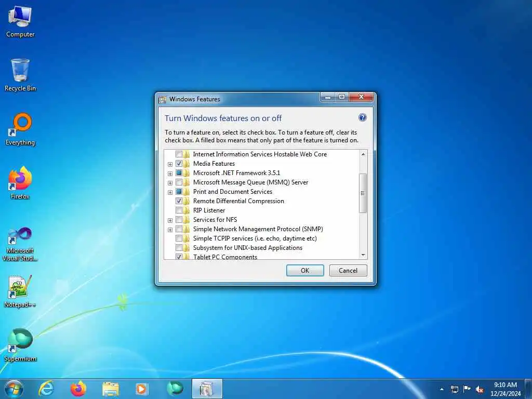Click the feature list scrollbar thumb
This screenshot has width=532, height=399.
(363, 193)
